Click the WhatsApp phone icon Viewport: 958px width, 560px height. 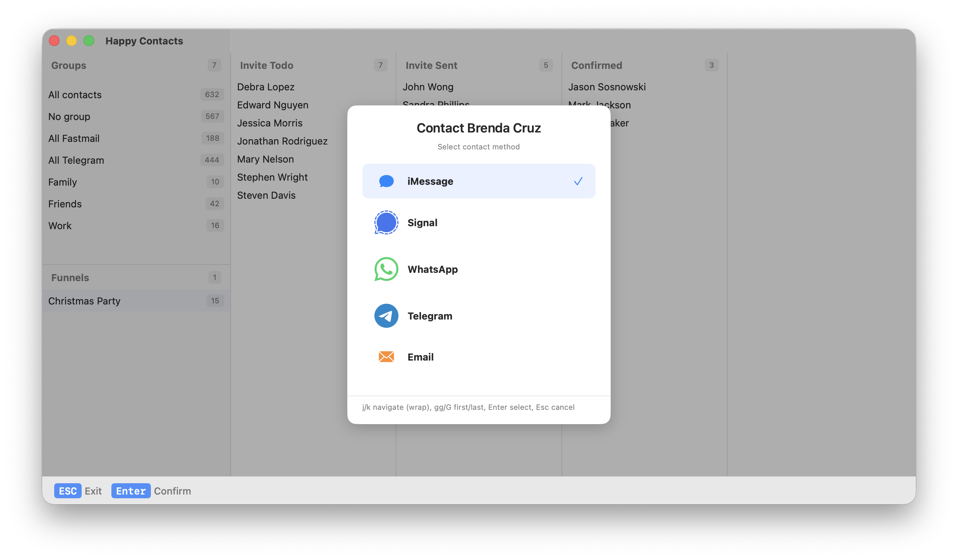tap(386, 269)
